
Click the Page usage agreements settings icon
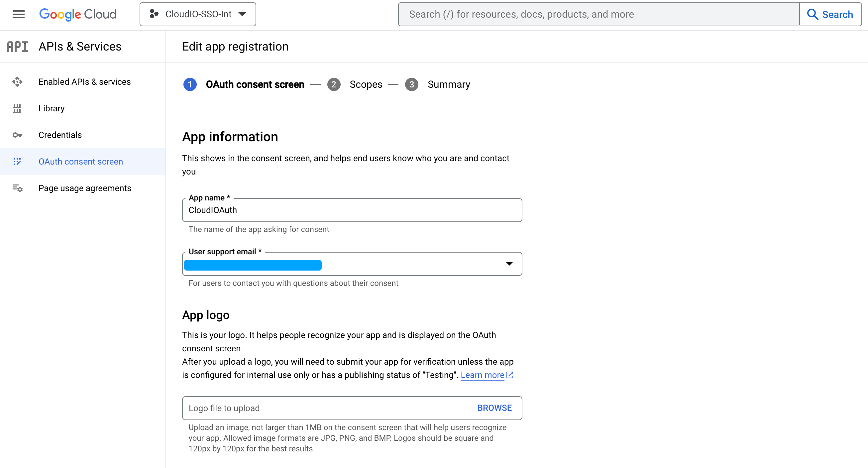coord(17,188)
